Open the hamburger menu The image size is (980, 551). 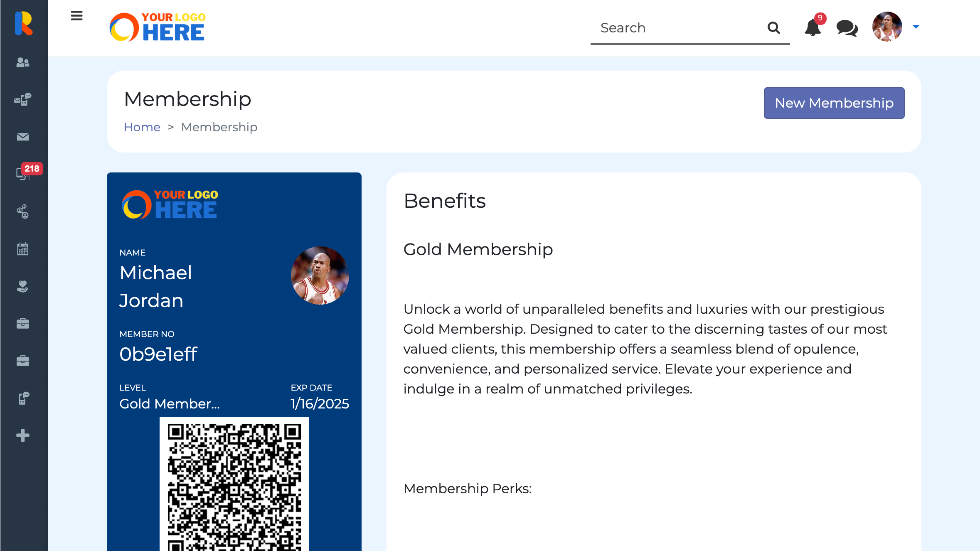[76, 16]
